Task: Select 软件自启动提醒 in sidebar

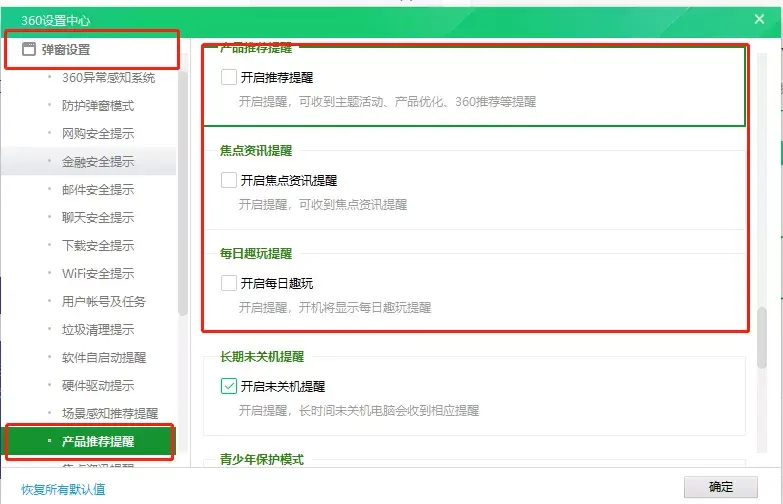Action: [x=104, y=357]
